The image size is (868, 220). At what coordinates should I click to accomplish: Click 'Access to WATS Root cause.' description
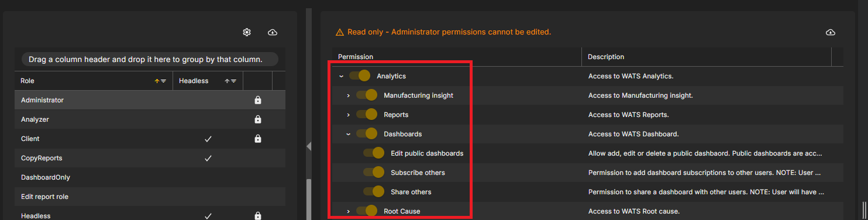(x=633, y=211)
